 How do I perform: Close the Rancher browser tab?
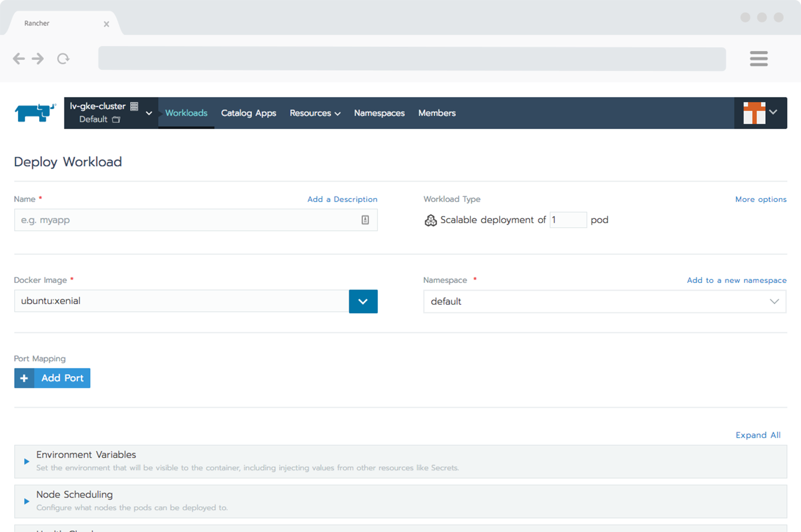106,24
